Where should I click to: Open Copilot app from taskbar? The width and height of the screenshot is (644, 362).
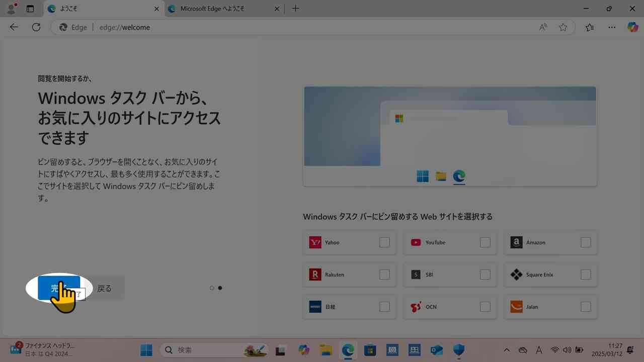tap(304, 350)
